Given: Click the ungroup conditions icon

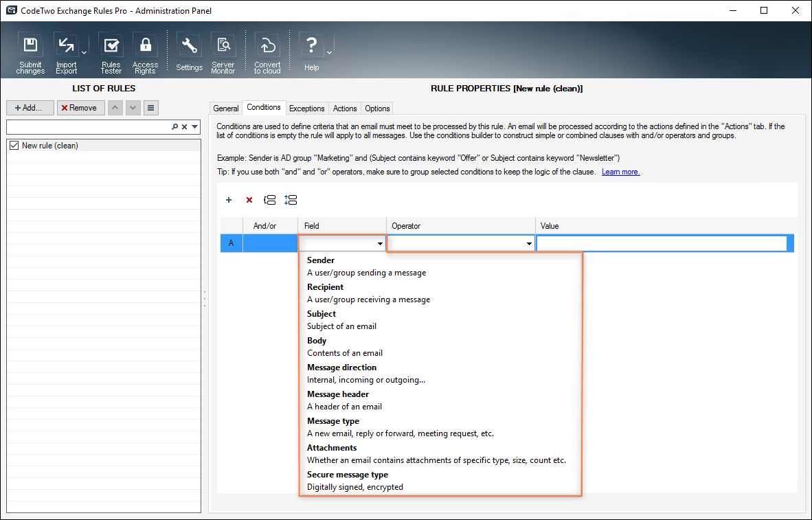Looking at the screenshot, I should [291, 200].
